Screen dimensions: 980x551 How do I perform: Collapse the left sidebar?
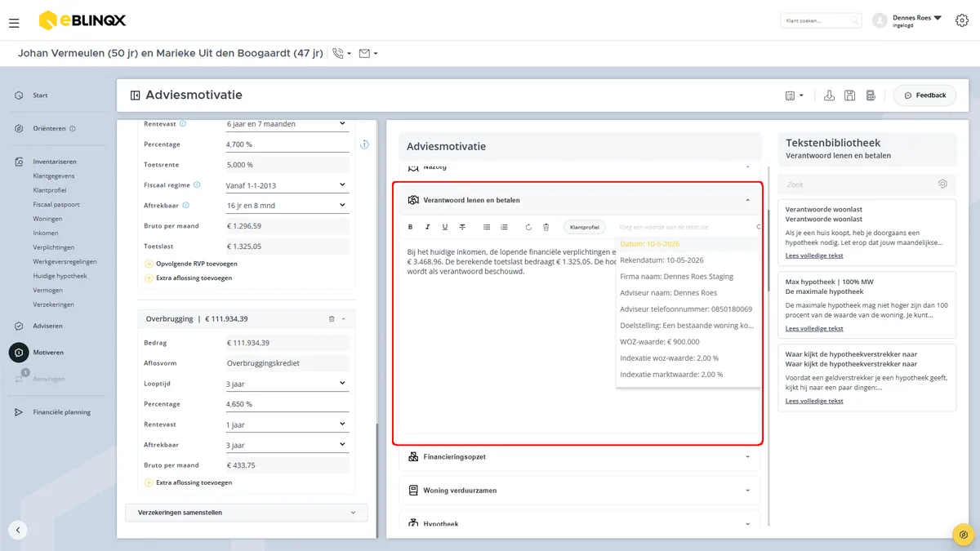click(18, 530)
